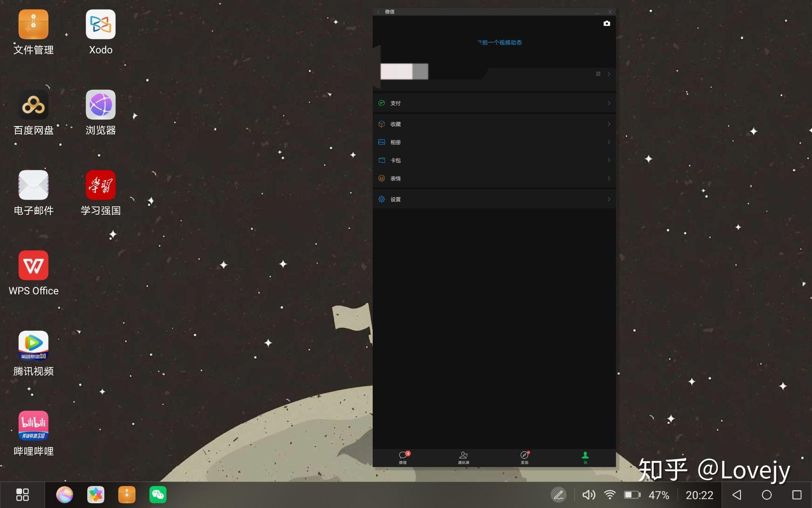Open WPS Office desktop icon

coord(33,266)
